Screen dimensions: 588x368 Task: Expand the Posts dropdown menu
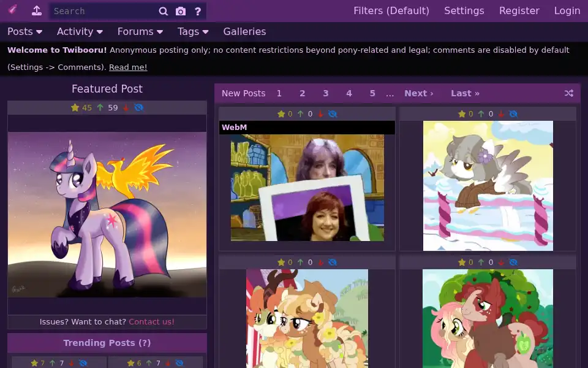pyautogui.click(x=24, y=31)
